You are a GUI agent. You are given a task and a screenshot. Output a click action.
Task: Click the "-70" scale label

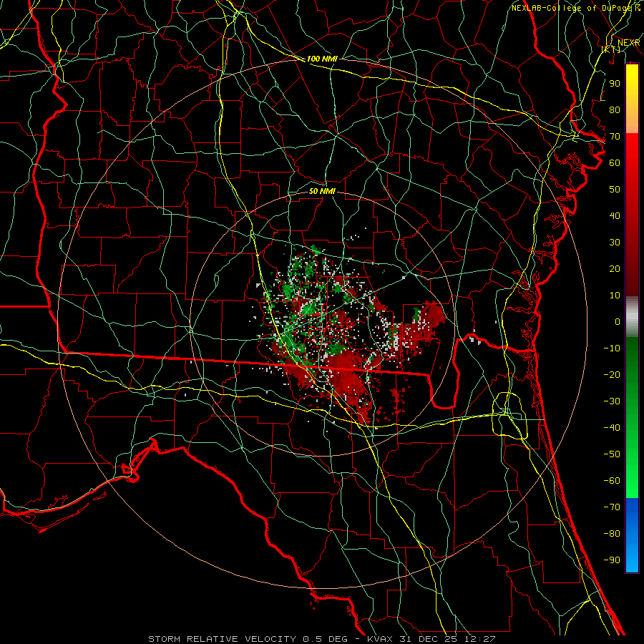pyautogui.click(x=612, y=507)
